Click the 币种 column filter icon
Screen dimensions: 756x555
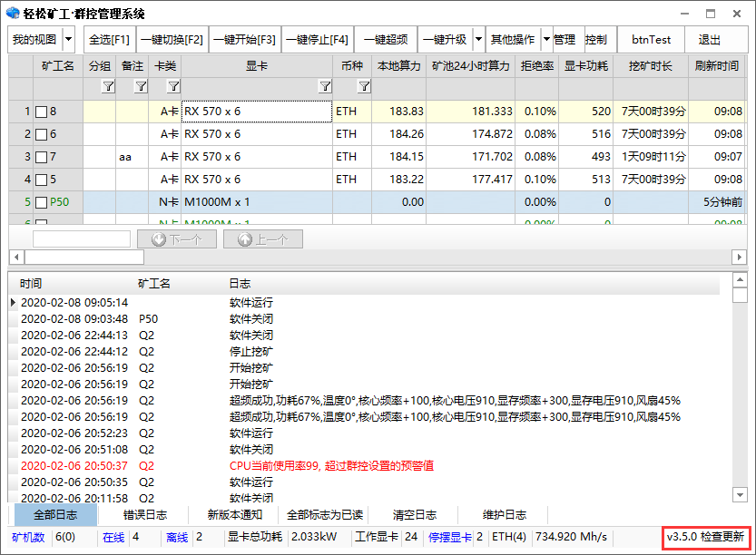click(x=364, y=87)
